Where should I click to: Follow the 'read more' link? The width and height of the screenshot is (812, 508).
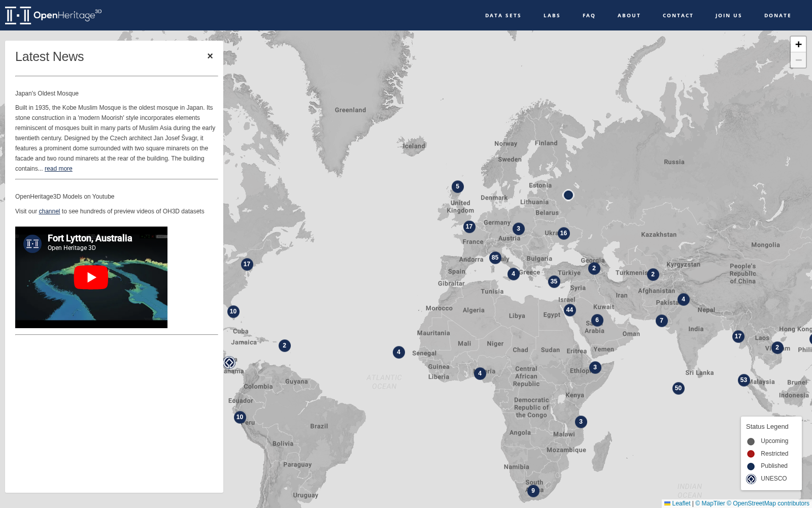[58, 169]
